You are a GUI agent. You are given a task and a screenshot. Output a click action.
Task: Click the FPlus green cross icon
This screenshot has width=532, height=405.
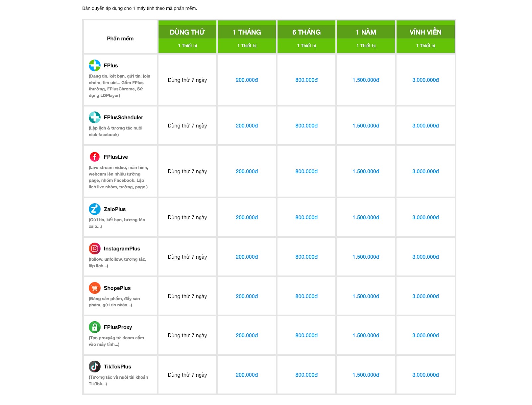95,65
